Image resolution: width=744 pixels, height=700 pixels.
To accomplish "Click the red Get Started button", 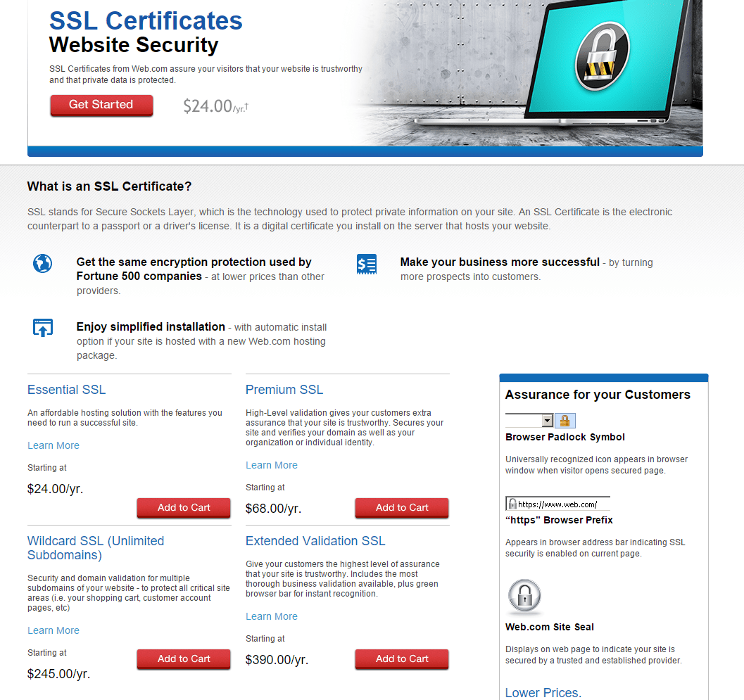I will [101, 106].
